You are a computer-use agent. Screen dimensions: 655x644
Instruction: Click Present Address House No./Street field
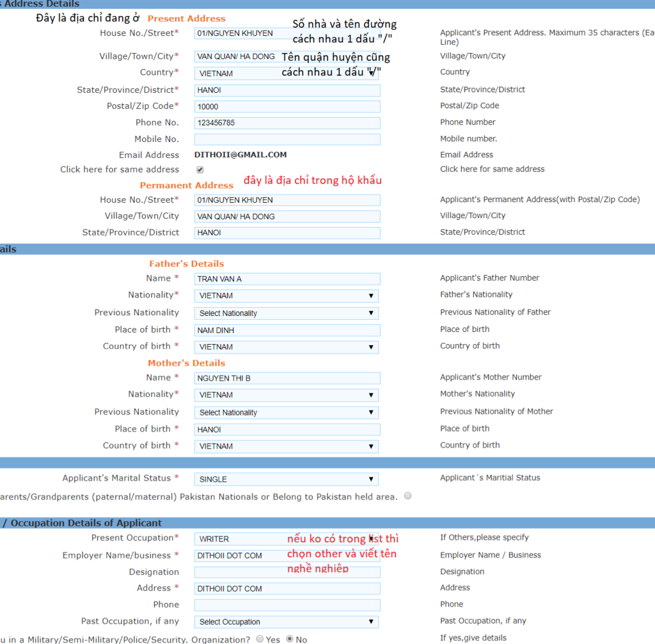287,33
